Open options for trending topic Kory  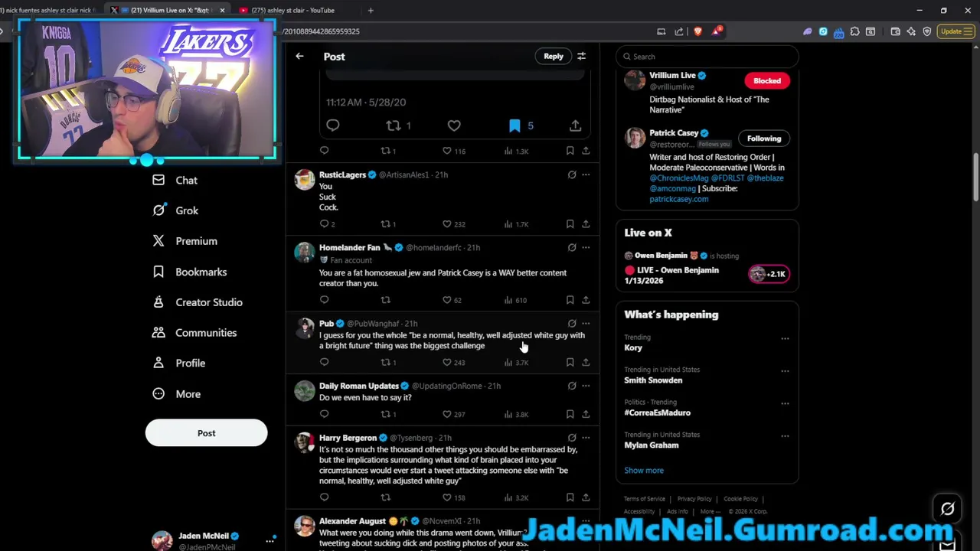click(x=785, y=338)
